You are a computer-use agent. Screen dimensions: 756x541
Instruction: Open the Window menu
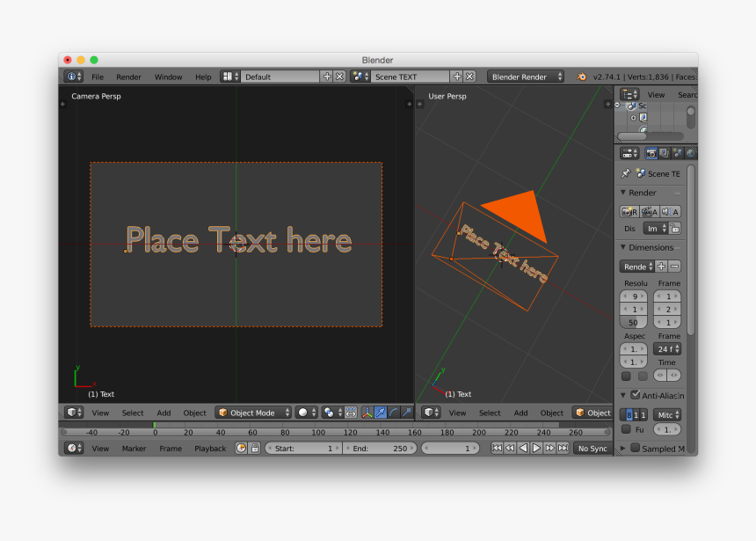tap(168, 77)
